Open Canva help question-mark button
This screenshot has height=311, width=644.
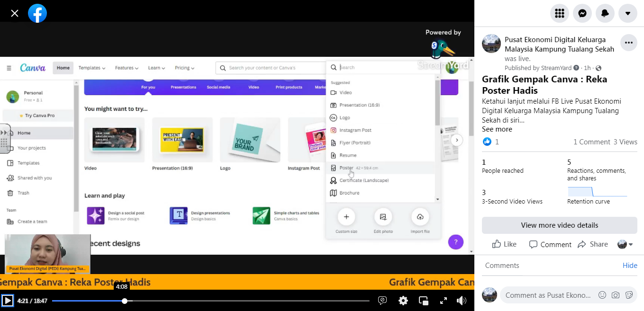click(x=455, y=242)
